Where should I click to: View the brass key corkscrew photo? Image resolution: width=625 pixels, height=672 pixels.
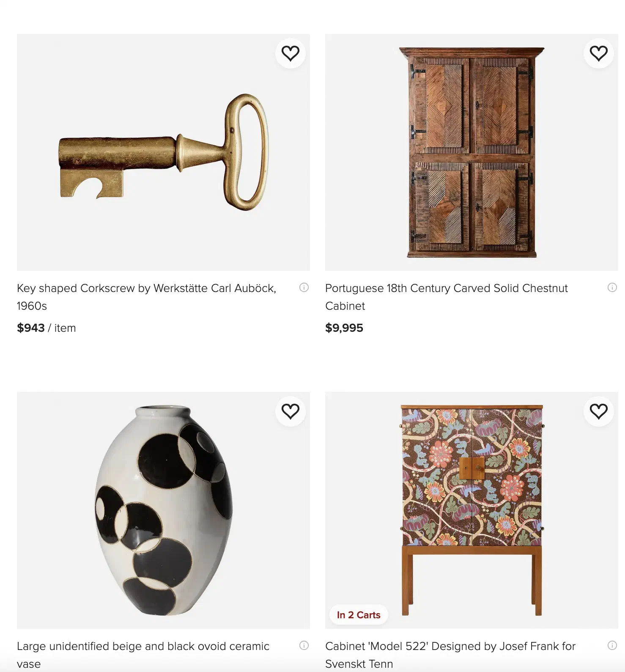163,152
